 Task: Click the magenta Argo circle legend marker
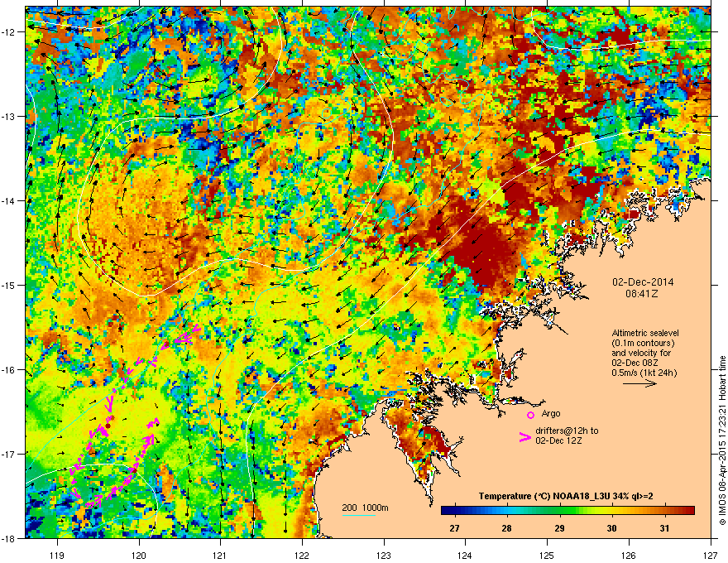point(530,415)
